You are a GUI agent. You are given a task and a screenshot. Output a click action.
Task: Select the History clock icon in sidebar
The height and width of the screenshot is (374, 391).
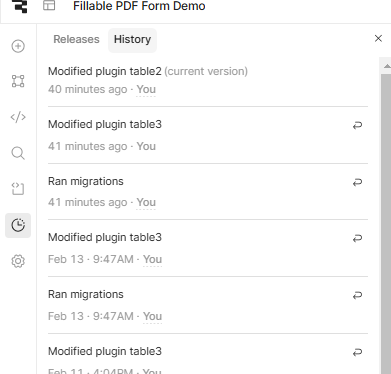(x=18, y=225)
